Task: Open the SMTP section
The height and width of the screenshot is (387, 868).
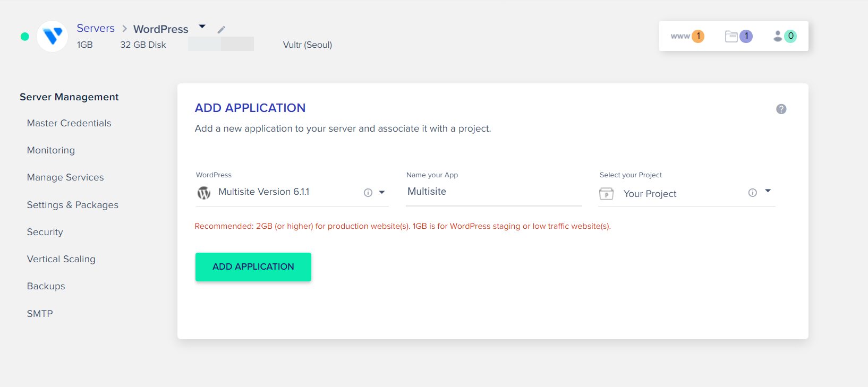Action: click(x=40, y=314)
